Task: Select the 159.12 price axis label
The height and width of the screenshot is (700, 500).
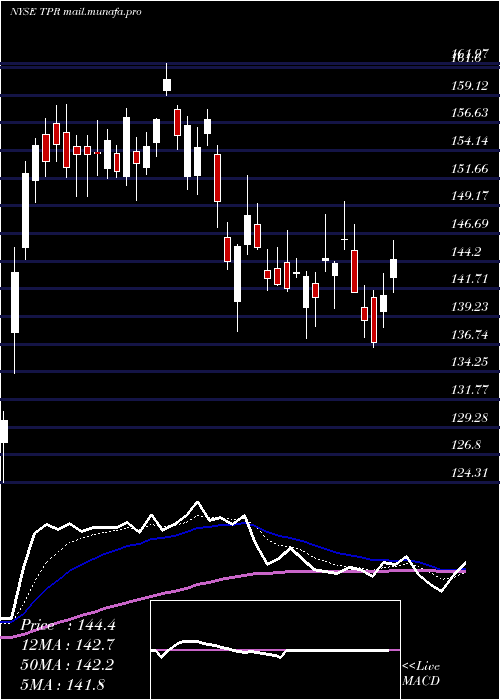Action: coord(471,85)
